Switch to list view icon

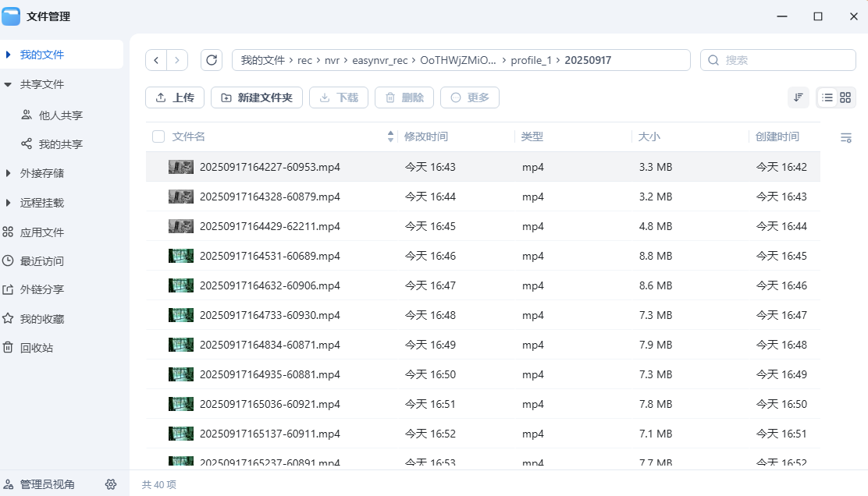tap(827, 97)
